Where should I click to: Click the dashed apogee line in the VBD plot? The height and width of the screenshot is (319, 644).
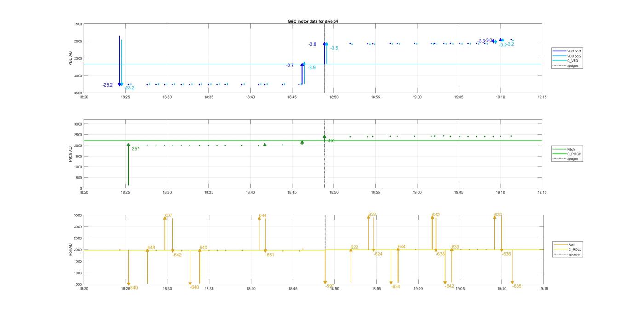click(x=324, y=58)
